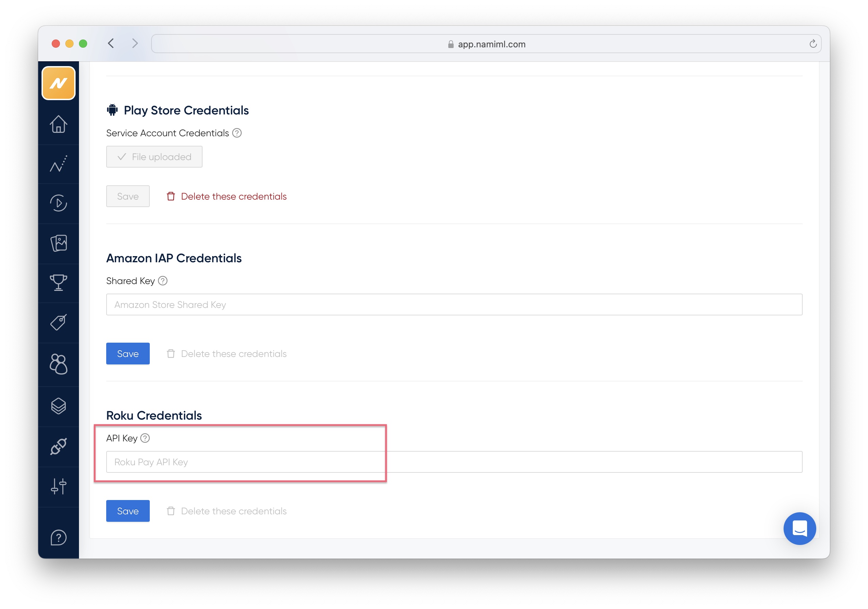Click the trophy sidebar icon

59,283
